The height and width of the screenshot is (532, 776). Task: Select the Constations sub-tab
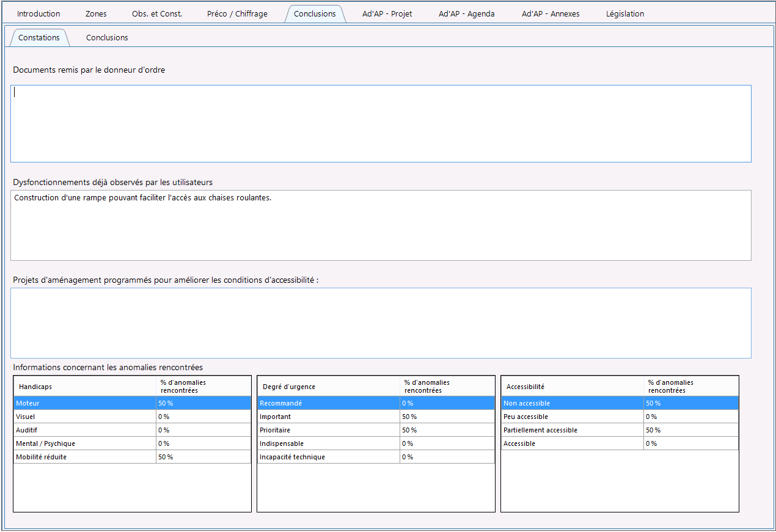coord(39,37)
